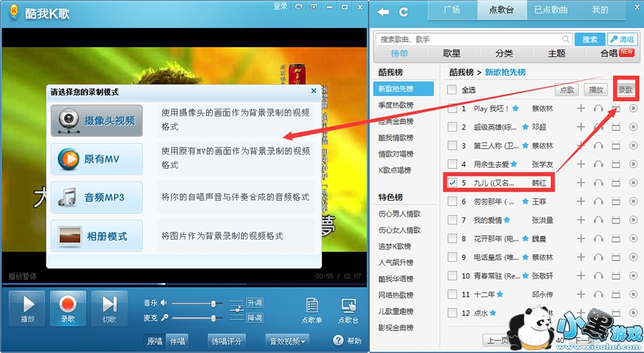Tick checkbox for song 1 Play 我呸

pos(452,109)
